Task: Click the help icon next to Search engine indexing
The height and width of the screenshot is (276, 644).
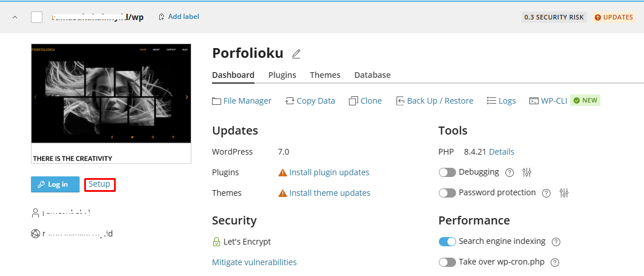Action: point(556,242)
